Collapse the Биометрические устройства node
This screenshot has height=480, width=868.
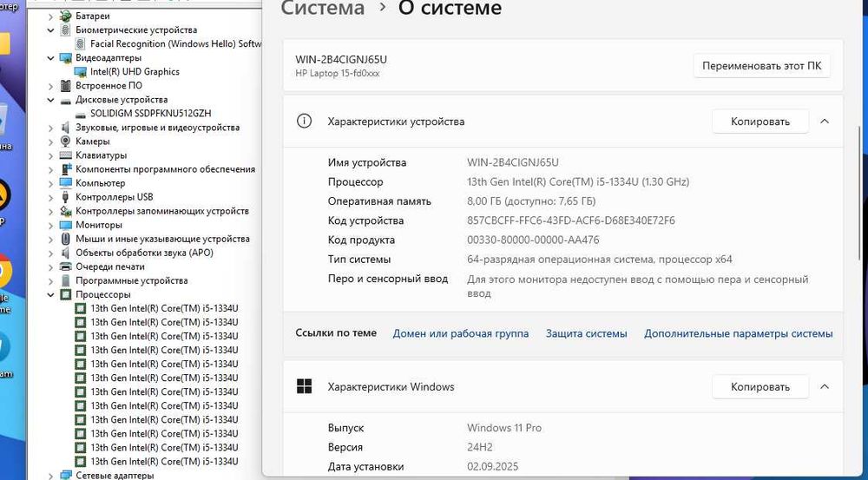51,30
